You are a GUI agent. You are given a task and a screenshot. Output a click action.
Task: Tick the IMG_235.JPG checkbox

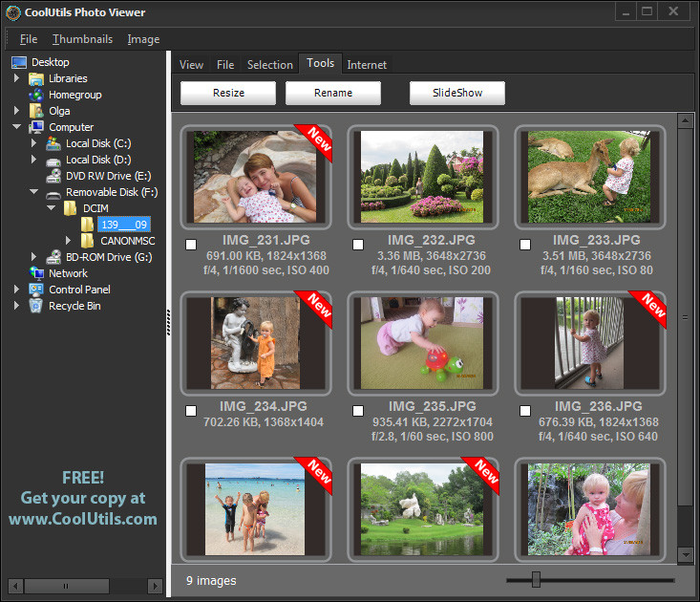pos(358,411)
